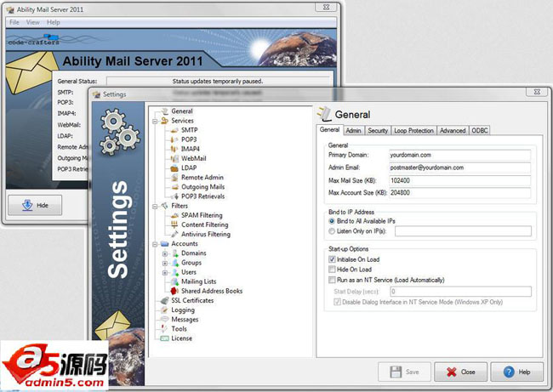Image resolution: width=553 pixels, height=392 pixels.
Task: Open Help menu in Ability Mail Server window
Action: click(x=54, y=22)
